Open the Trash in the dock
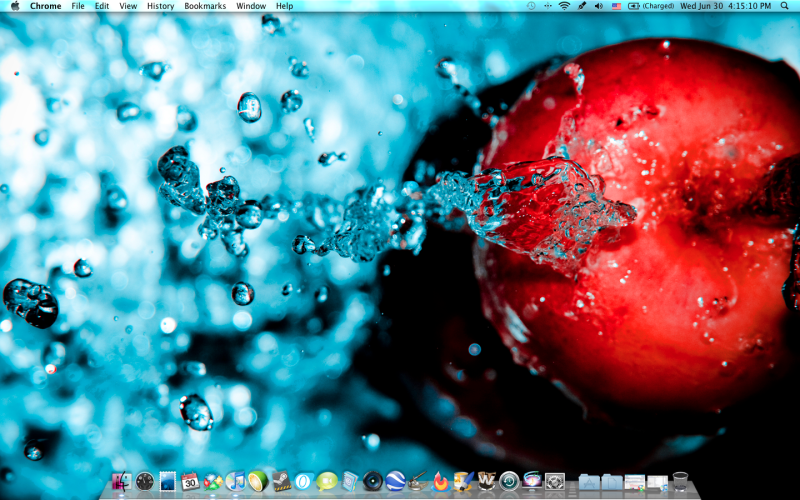The height and width of the screenshot is (500, 800). 680,481
